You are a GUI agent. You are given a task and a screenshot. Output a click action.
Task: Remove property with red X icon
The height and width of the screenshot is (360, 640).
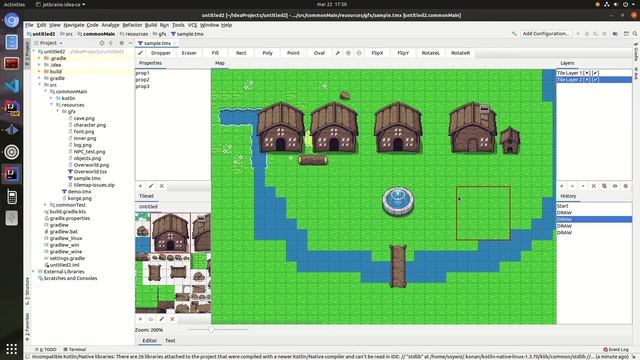click(x=162, y=186)
